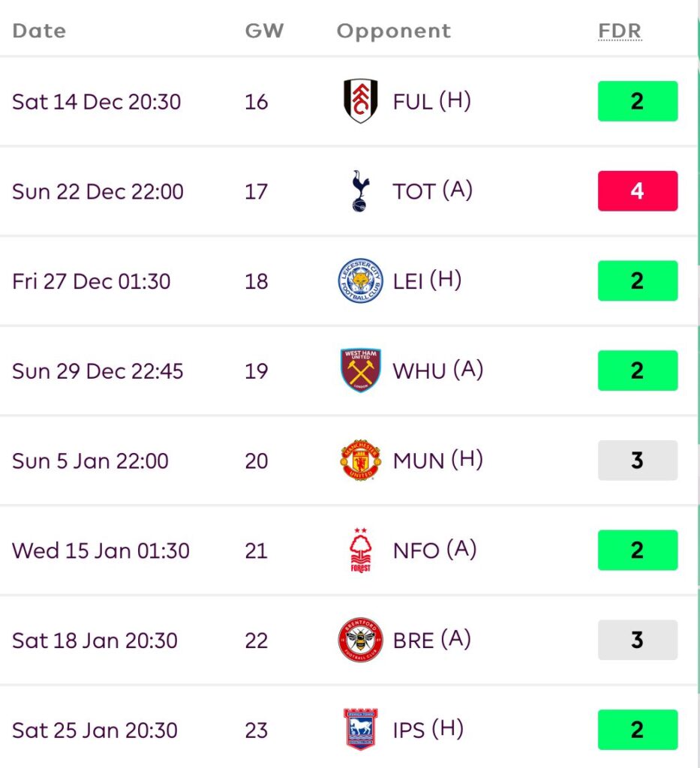700x768 pixels.
Task: Click the Nottingham Forest tree logo
Action: coord(360,550)
